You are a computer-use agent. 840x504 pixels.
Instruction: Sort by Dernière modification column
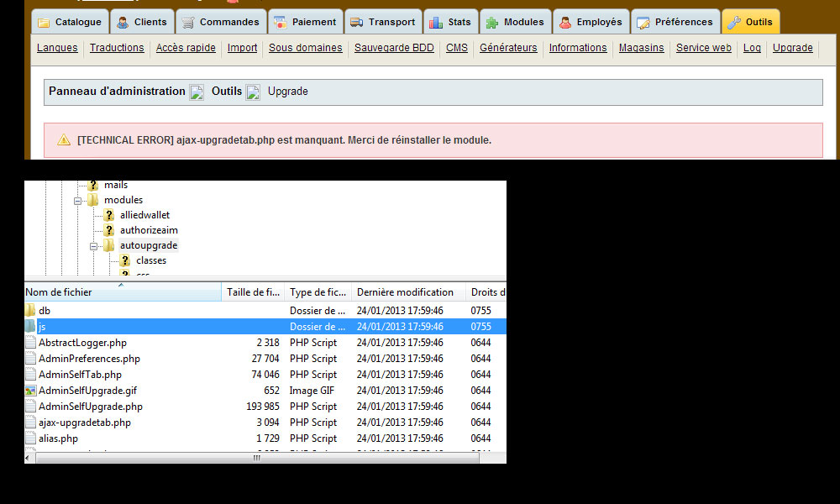point(409,292)
